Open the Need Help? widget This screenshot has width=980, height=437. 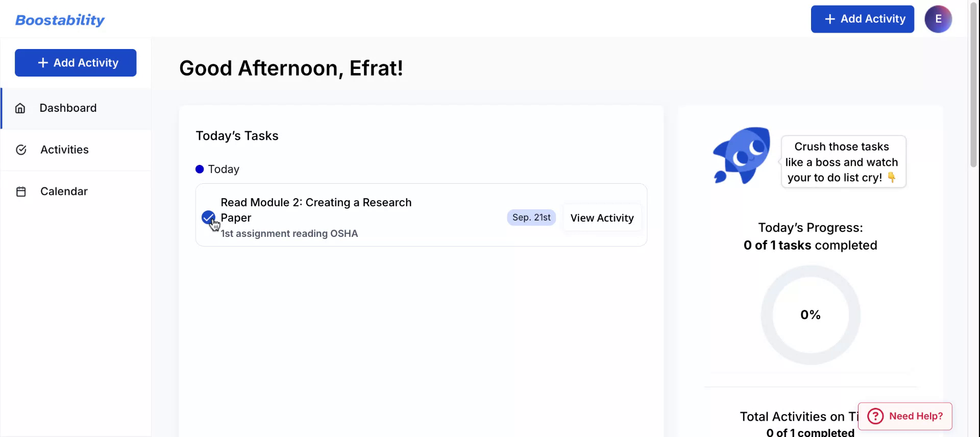905,417
